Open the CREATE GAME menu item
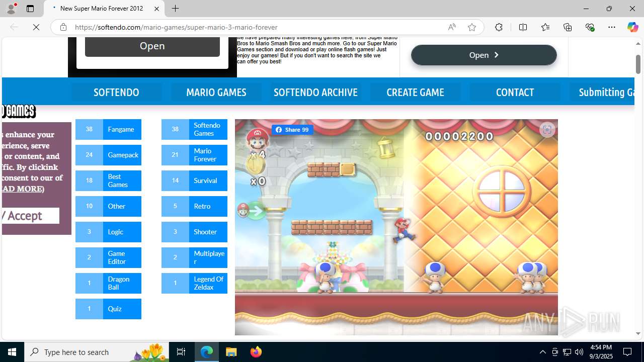This screenshot has height=362, width=644. coord(415,92)
